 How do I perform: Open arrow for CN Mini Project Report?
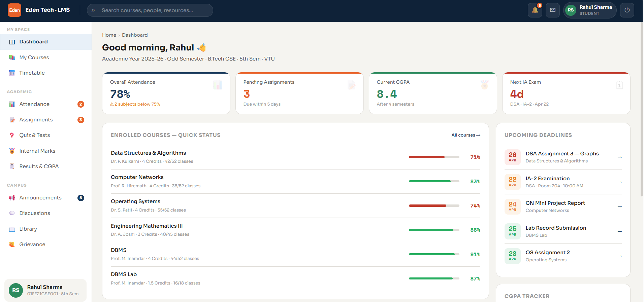(620, 206)
